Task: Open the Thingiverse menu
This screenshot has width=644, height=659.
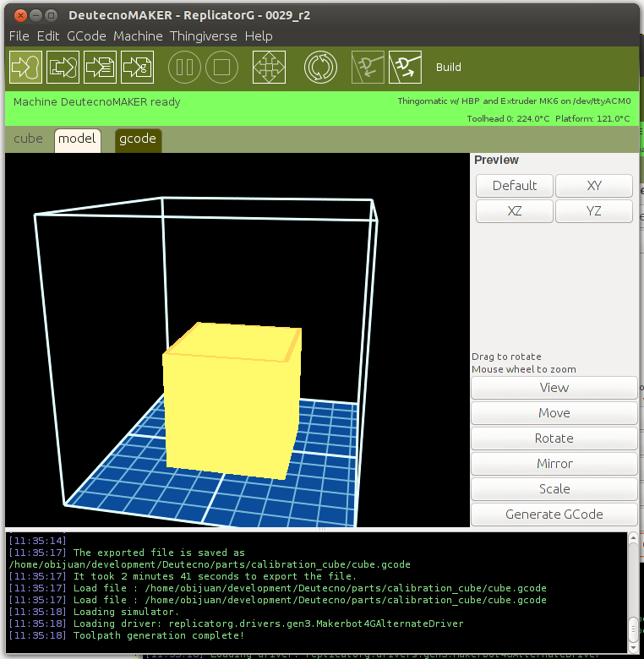Action: 204,36
